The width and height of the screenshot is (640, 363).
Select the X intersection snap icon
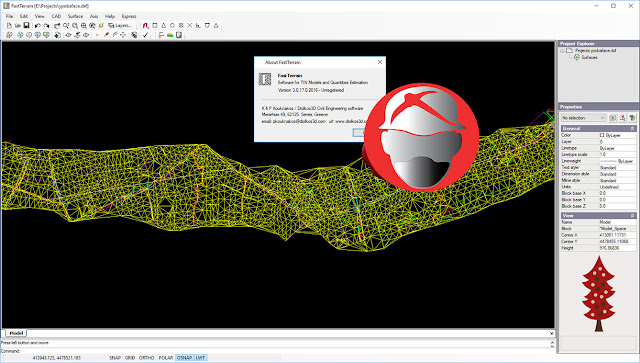(190, 25)
